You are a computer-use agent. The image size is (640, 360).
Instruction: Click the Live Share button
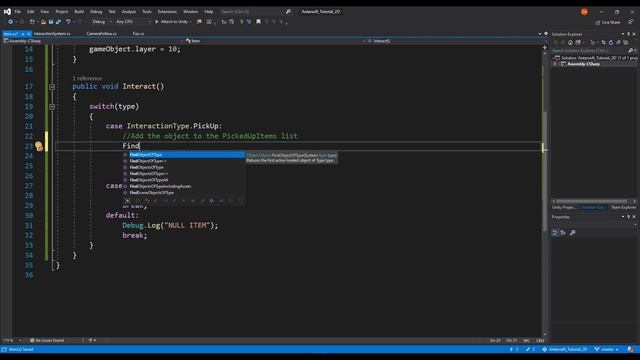608,22
